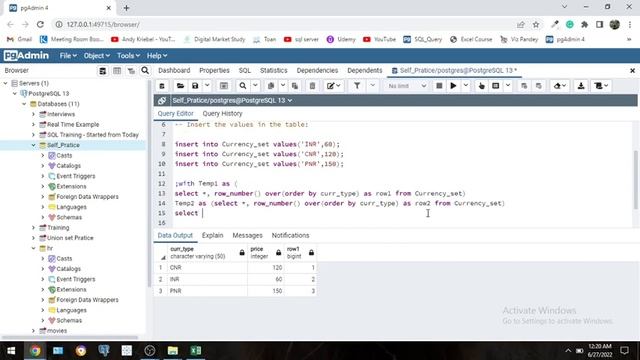Switch to the Messages tab
The width and height of the screenshot is (640, 360).
coord(247,236)
